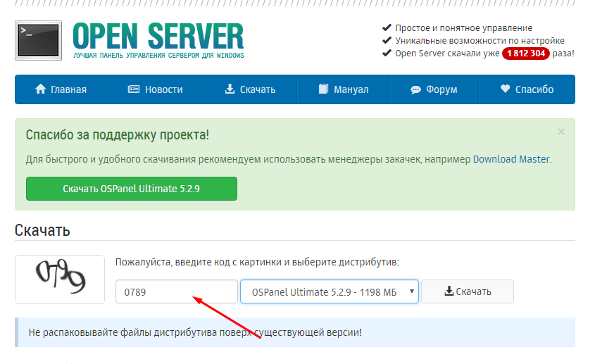Expand the OSPanel Ultimate 5.2.9 distribution dropdown
595x364 pixels.
(x=330, y=292)
